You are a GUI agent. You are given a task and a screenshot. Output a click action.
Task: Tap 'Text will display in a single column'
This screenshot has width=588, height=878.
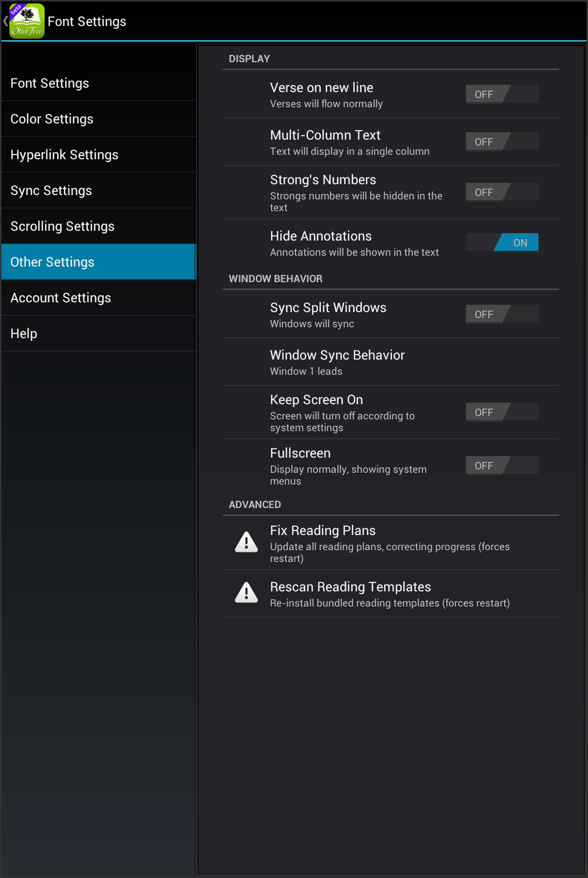point(350,151)
